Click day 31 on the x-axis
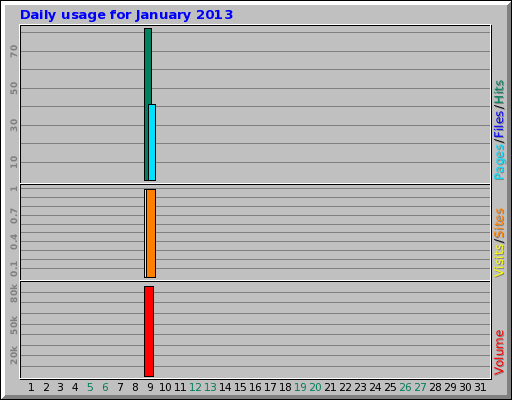 pyautogui.click(x=480, y=387)
